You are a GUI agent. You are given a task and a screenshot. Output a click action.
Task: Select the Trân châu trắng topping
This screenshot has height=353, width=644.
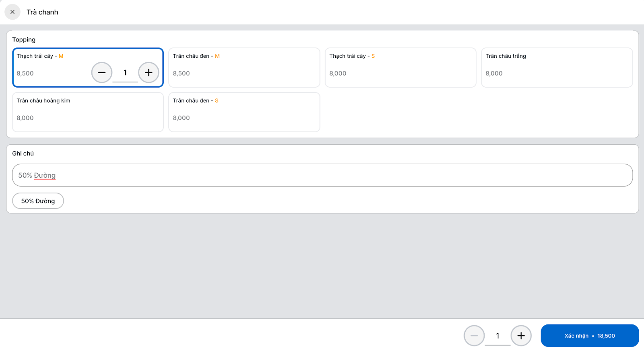coord(557,67)
